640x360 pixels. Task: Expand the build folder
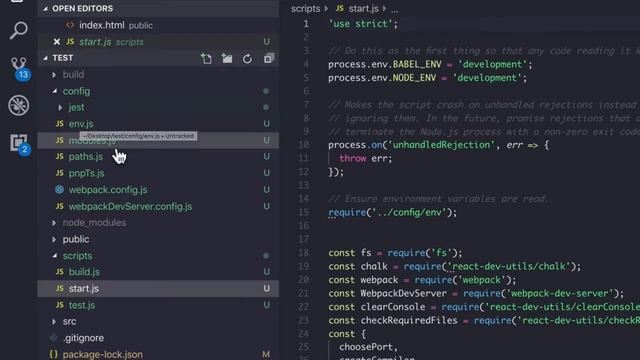point(54,75)
